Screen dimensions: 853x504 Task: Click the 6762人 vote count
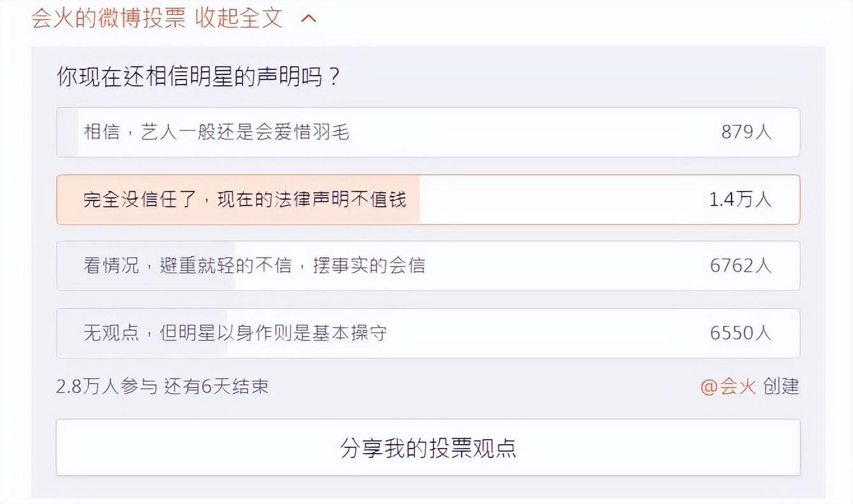741,266
